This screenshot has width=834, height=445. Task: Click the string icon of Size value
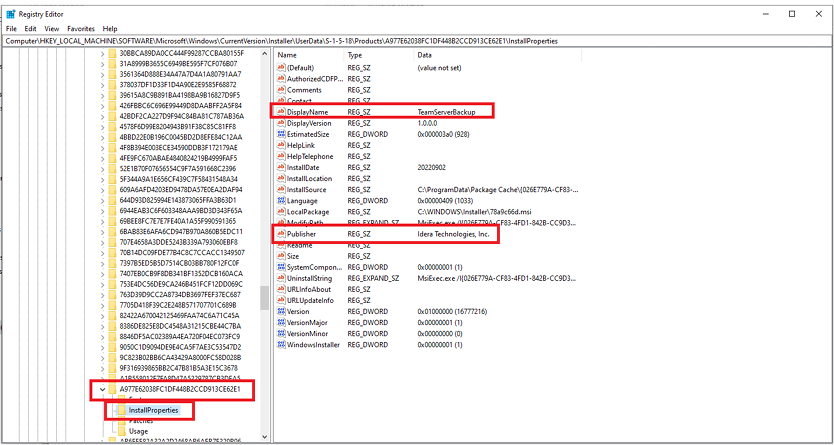click(x=281, y=256)
